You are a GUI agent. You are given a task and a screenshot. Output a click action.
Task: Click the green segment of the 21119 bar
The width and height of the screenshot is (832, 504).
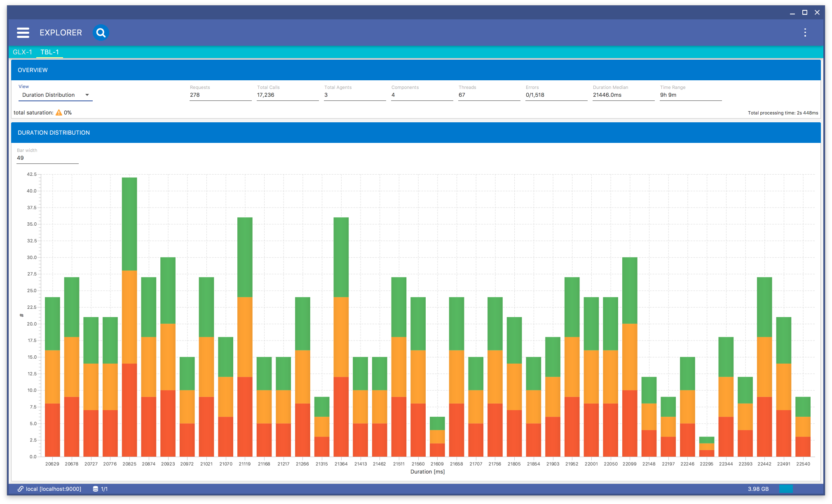pos(245,257)
